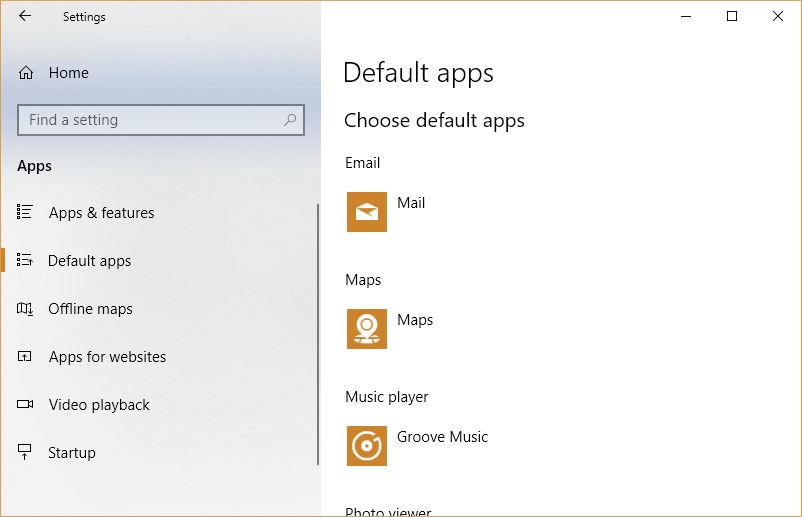Open Home from the home icon

26,73
